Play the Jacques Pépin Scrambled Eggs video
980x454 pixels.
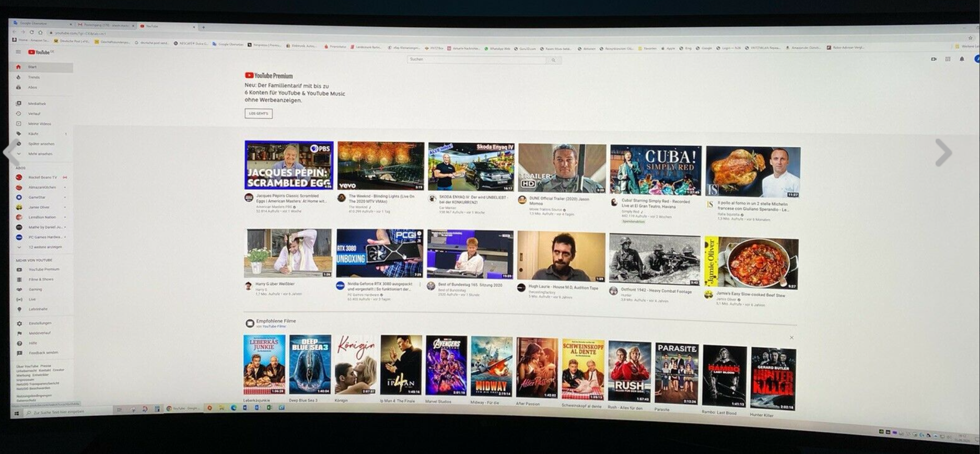click(289, 165)
